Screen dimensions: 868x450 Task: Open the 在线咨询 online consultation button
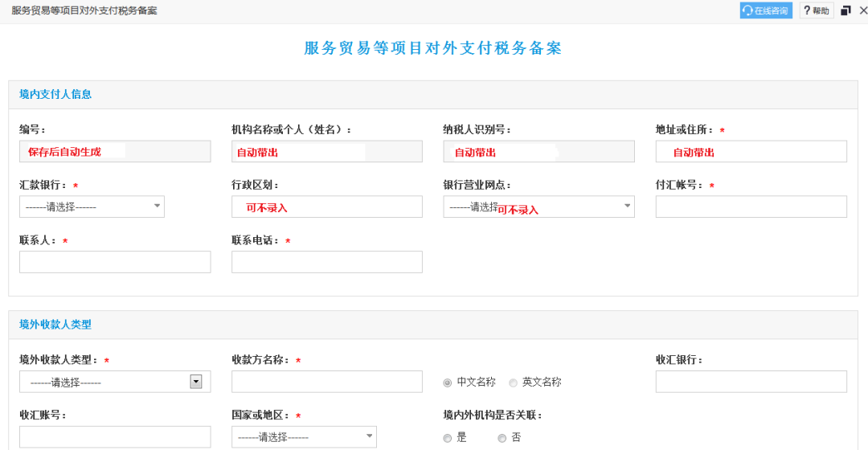tap(766, 10)
